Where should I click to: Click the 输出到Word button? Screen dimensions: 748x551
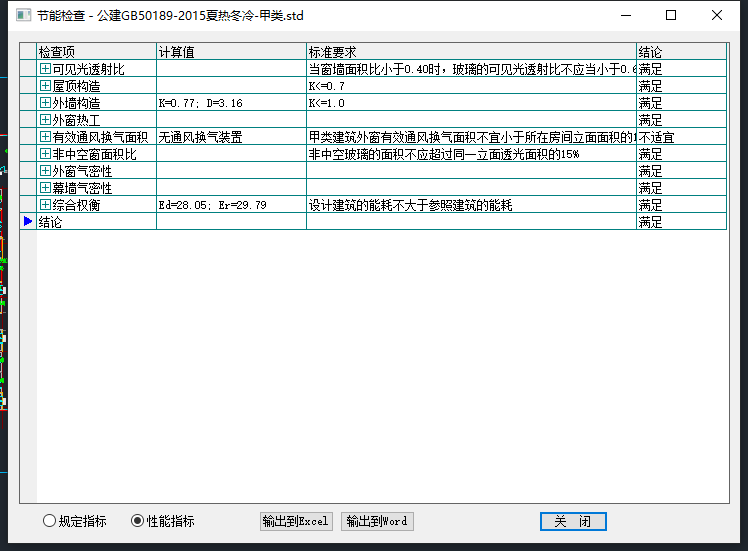point(377,521)
